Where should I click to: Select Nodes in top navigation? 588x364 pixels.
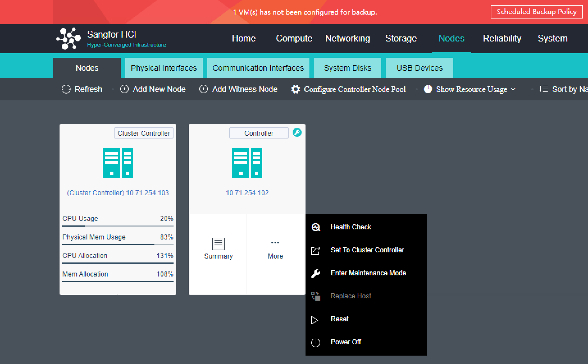click(x=452, y=38)
